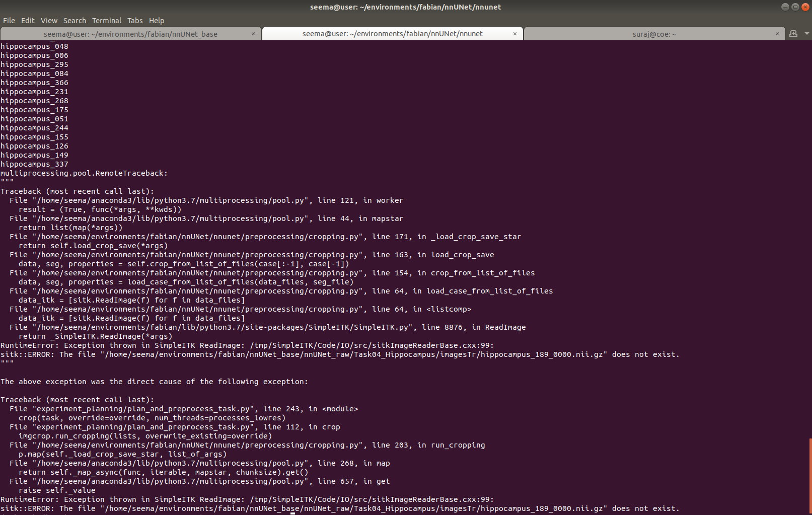Click the multiprocessing.pool.RemoteTraceback line
This screenshot has height=515, width=812.
pos(84,173)
